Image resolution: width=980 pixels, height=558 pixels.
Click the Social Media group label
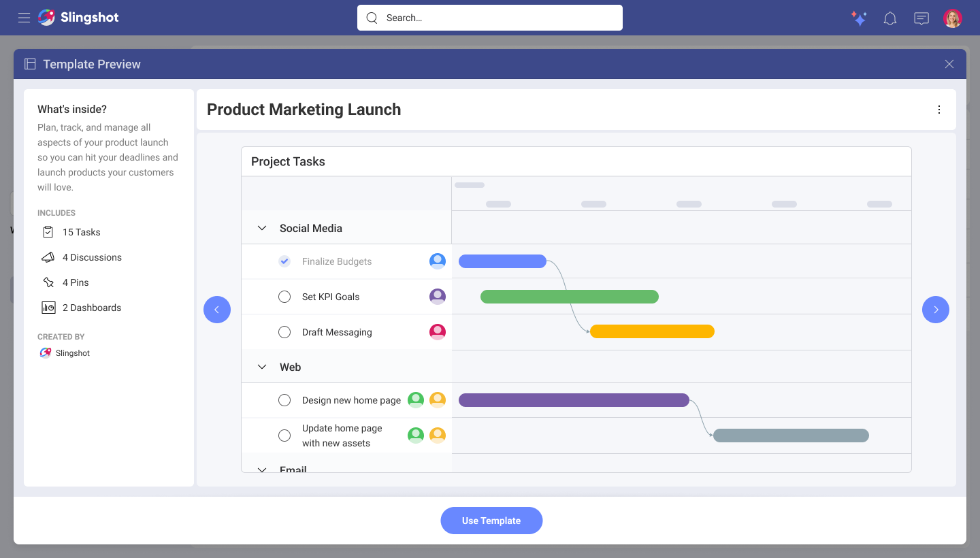pos(311,228)
